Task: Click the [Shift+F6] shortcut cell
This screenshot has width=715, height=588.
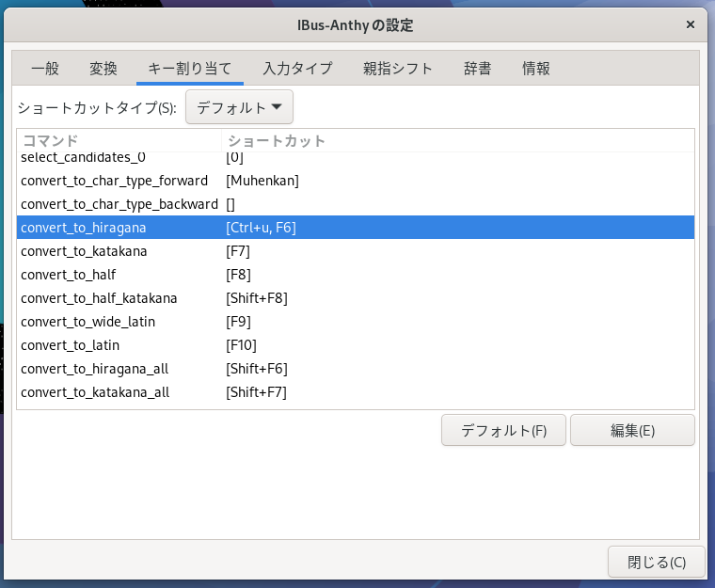Action: pyautogui.click(x=257, y=369)
